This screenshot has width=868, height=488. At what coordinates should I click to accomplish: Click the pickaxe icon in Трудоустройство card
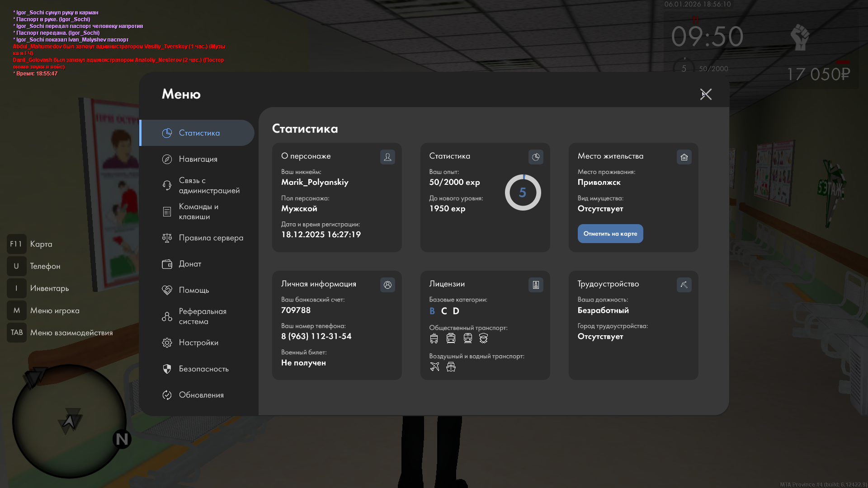pos(684,285)
